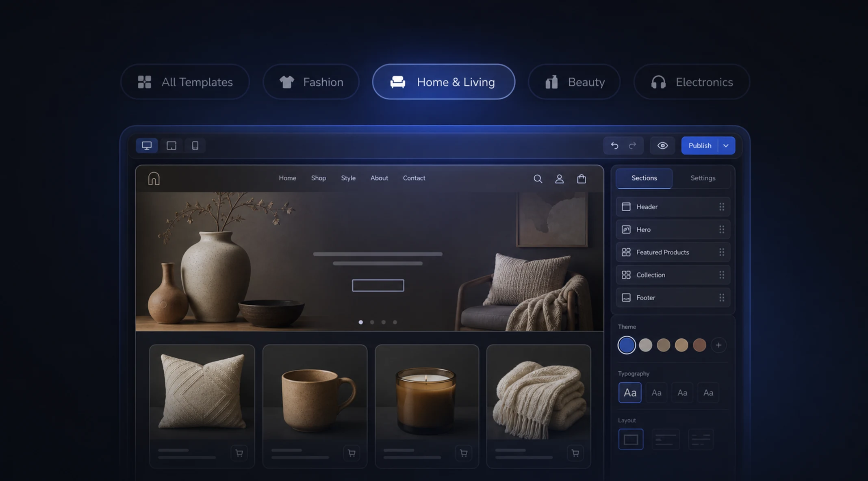Select the blue theme color swatch

(x=627, y=345)
